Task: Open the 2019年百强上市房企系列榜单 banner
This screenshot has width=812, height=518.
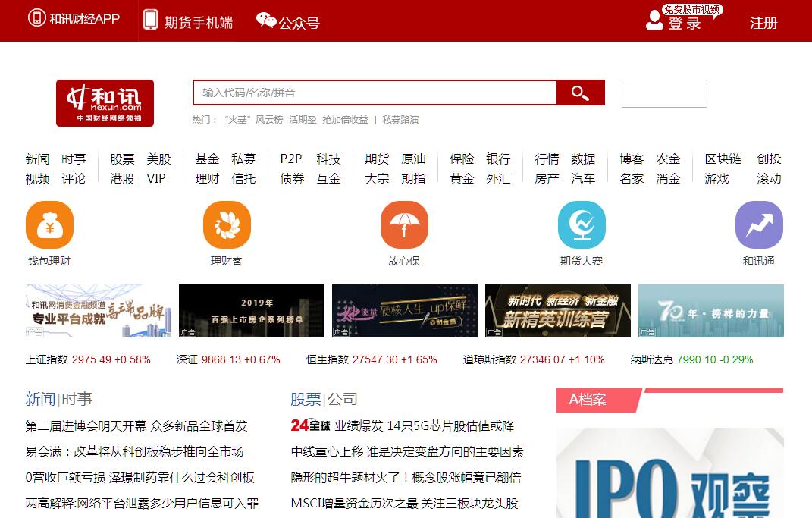Action: tap(252, 311)
